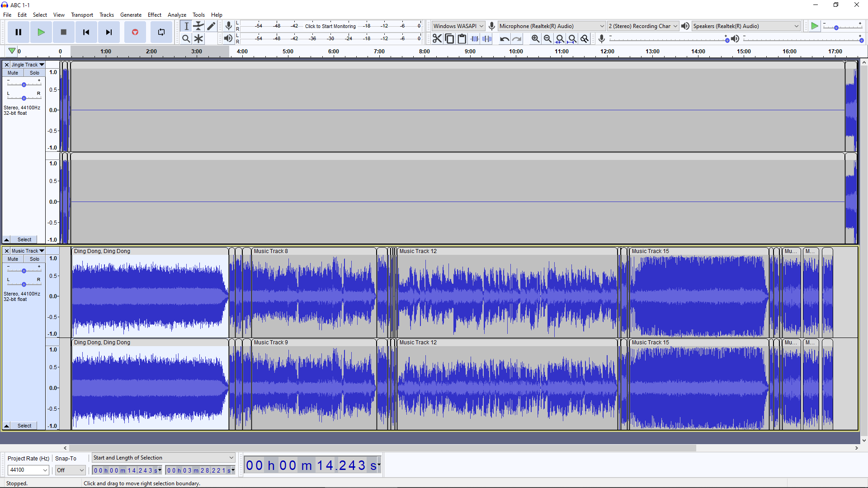Click the Undo arrow icon
This screenshot has width=868, height=488.
pos(505,39)
